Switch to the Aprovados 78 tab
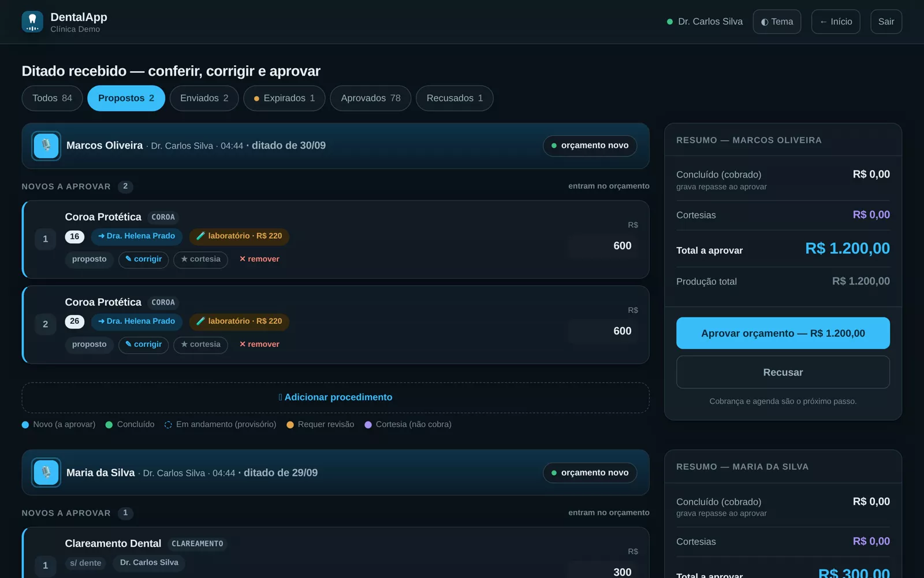 tap(370, 98)
